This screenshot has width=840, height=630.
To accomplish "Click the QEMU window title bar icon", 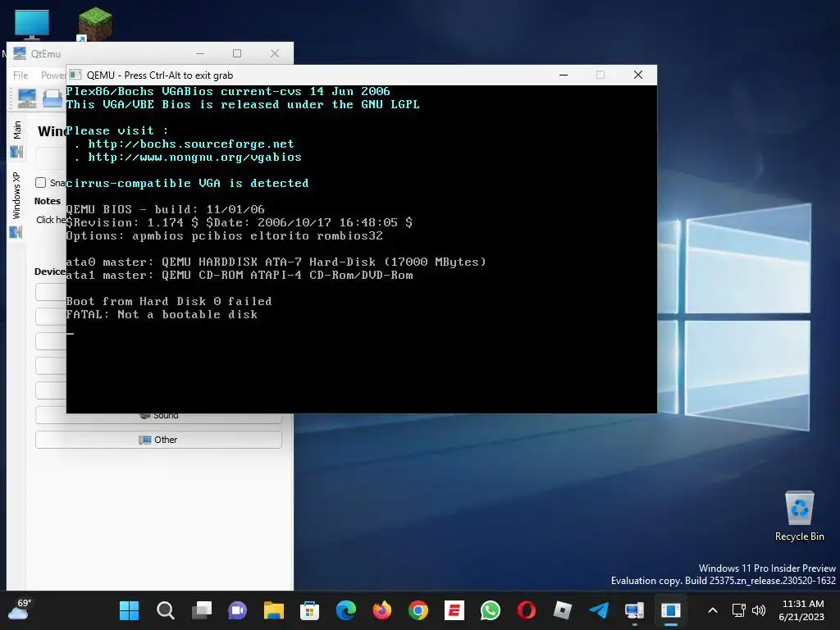I will click(75, 75).
